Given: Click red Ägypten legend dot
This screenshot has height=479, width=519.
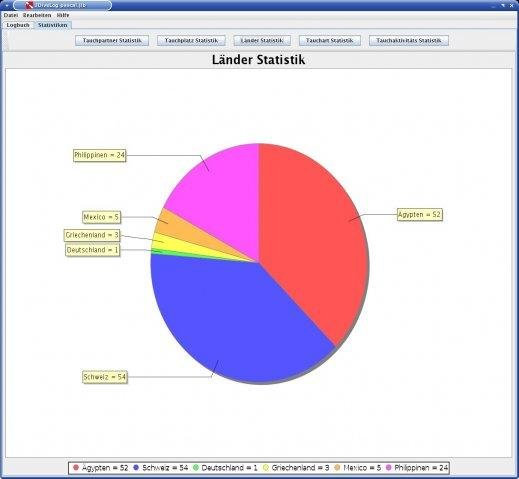Looking at the screenshot, I should click(x=76, y=468).
